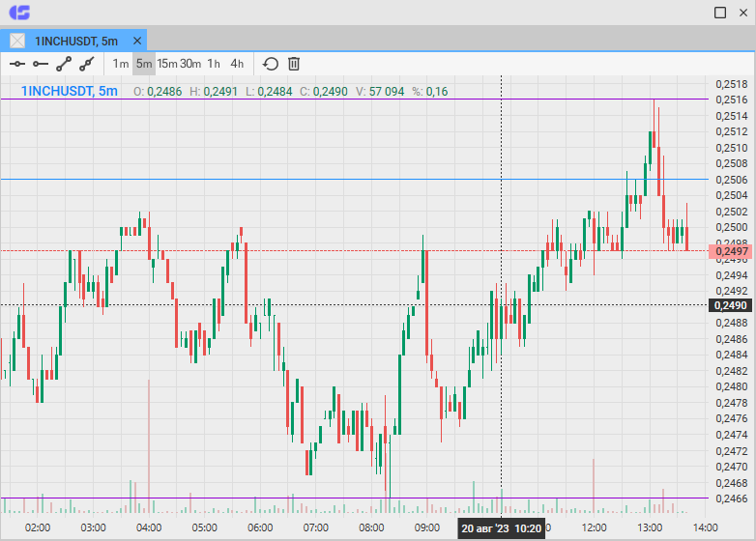This screenshot has height=541, width=756.
Task: Select the horizontal ray drawing tool
Action: [40, 64]
